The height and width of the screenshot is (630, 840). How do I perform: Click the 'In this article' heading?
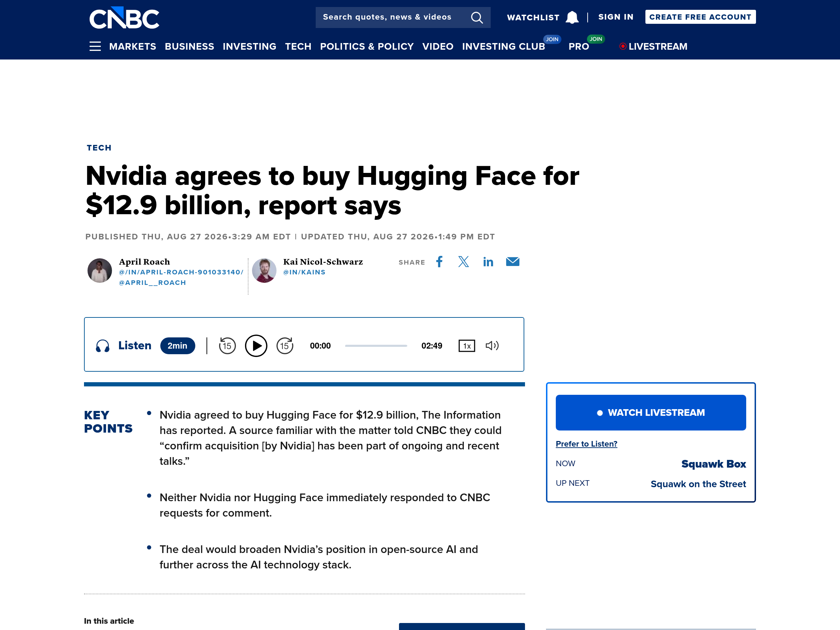(109, 621)
